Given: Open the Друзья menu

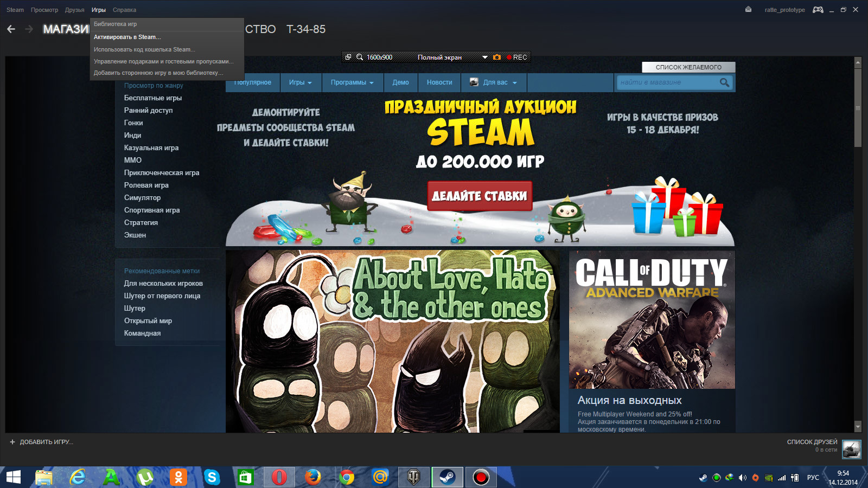Looking at the screenshot, I should click(75, 10).
